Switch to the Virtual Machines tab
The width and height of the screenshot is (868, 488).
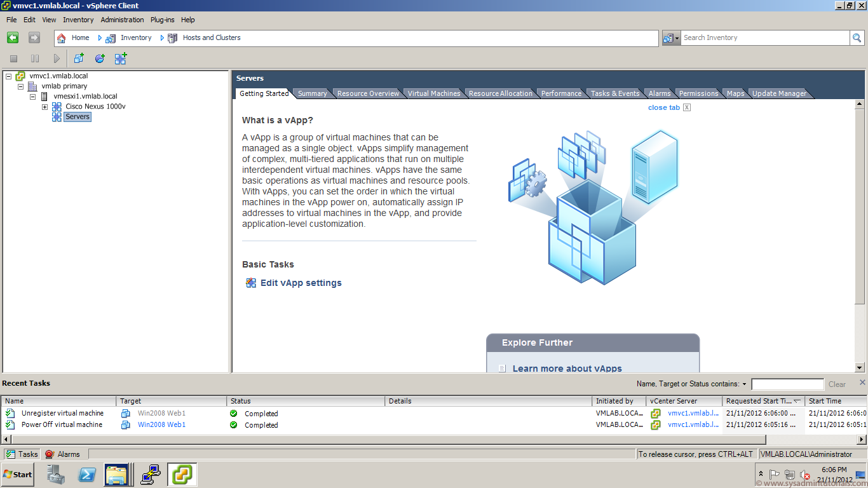coord(433,93)
